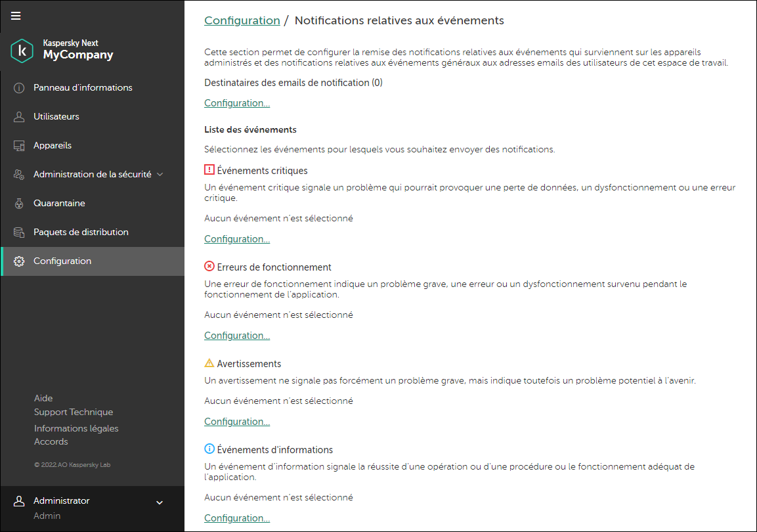Image resolution: width=757 pixels, height=532 pixels.
Task: Click the Utilisateurs sidebar icon
Action: tap(19, 116)
